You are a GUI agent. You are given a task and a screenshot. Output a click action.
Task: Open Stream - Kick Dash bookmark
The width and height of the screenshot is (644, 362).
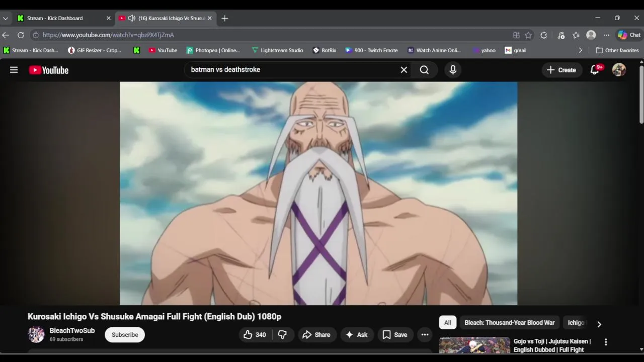pyautogui.click(x=31, y=50)
